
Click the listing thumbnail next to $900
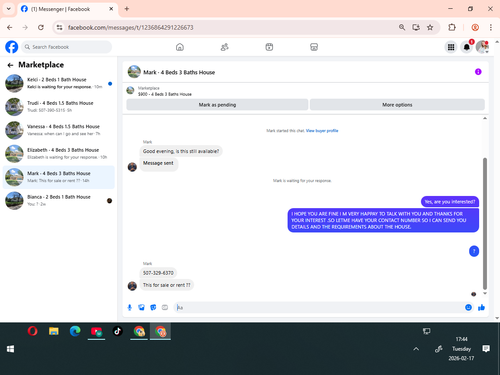click(x=130, y=90)
